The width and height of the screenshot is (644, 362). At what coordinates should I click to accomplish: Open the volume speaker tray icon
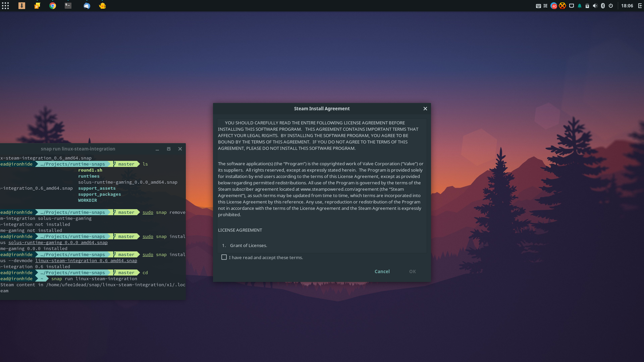coord(595,6)
